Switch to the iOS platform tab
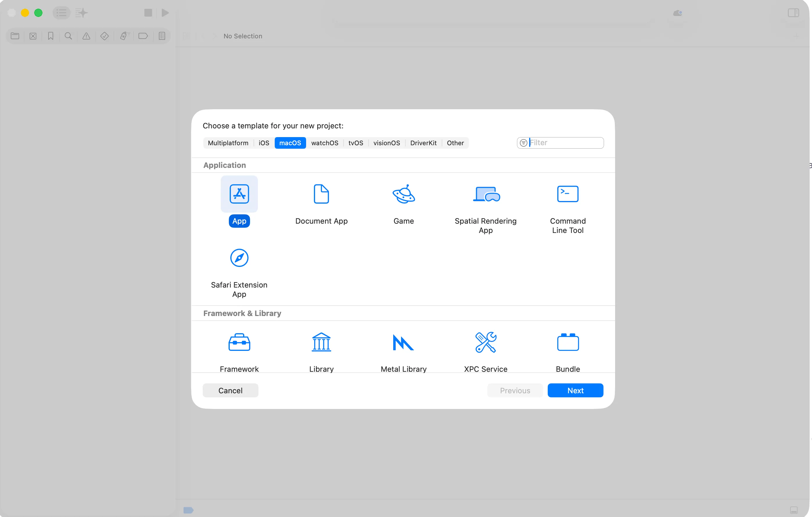Screen dimensions: 812x517 (264, 143)
